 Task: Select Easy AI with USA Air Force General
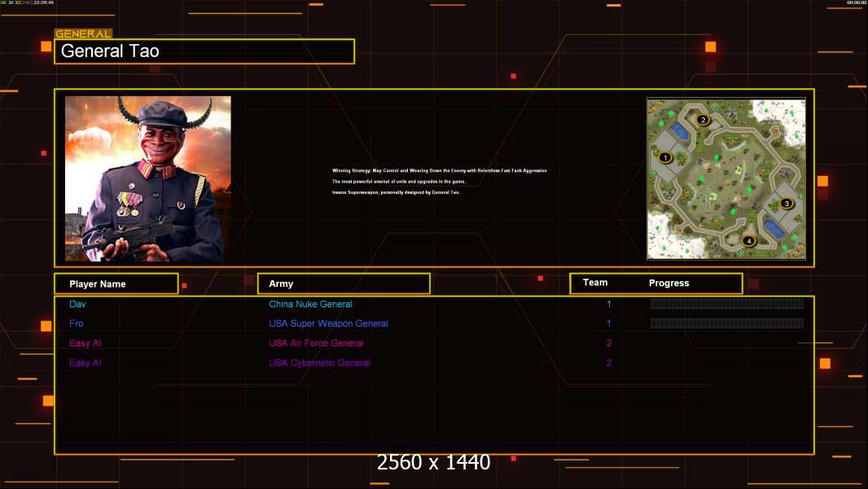pos(85,343)
